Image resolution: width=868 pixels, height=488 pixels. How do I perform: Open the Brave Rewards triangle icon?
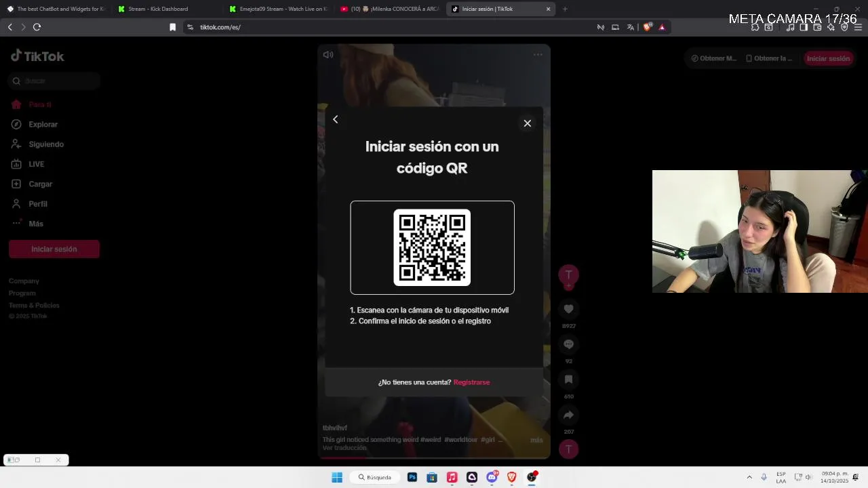click(x=662, y=27)
